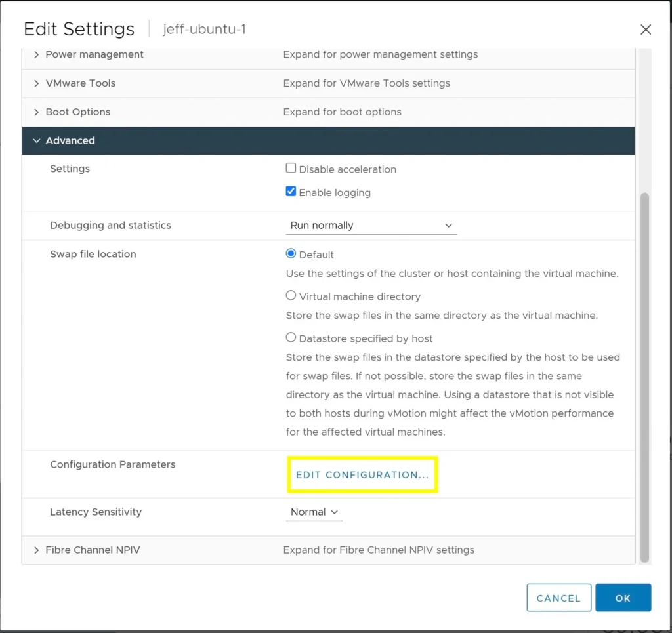Click the CANCEL button
The image size is (672, 633).
558,598
